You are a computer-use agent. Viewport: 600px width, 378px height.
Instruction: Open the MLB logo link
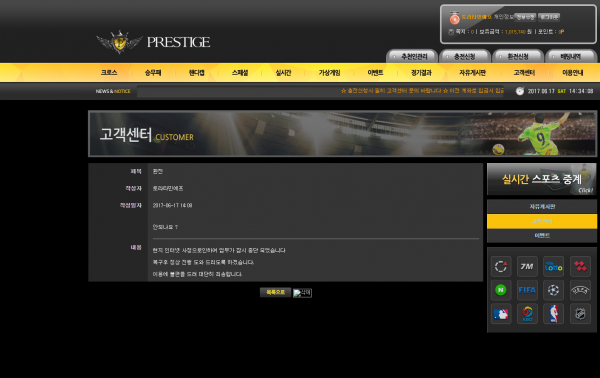pos(501,314)
